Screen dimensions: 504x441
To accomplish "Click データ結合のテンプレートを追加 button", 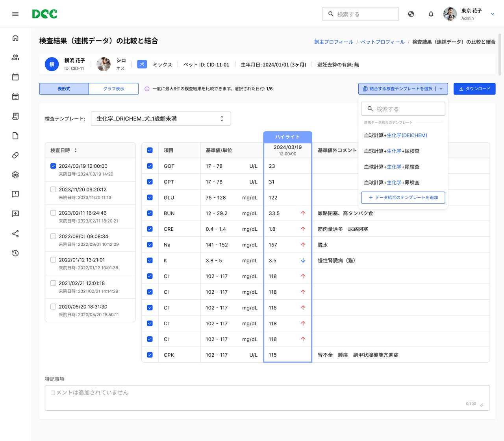I will [403, 198].
